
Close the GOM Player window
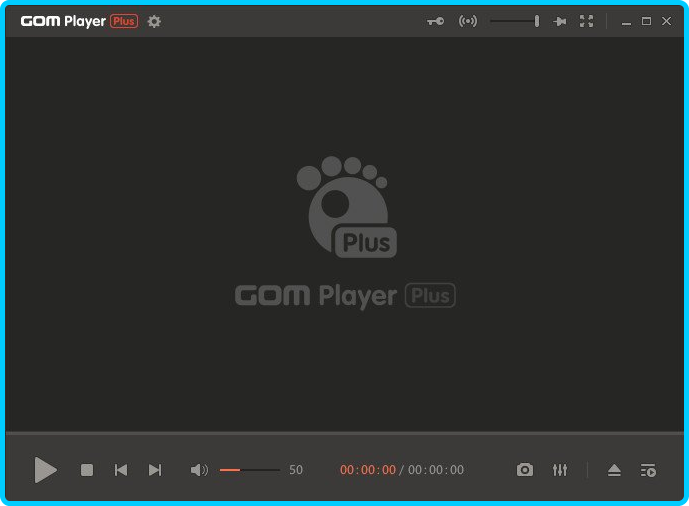[666, 21]
